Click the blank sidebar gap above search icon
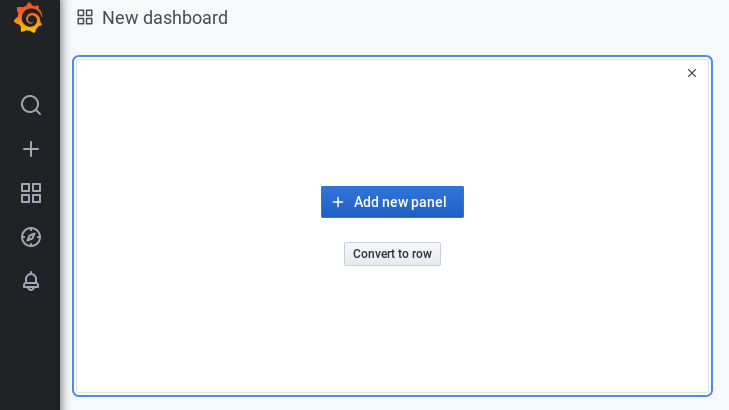729x410 pixels. click(30, 63)
